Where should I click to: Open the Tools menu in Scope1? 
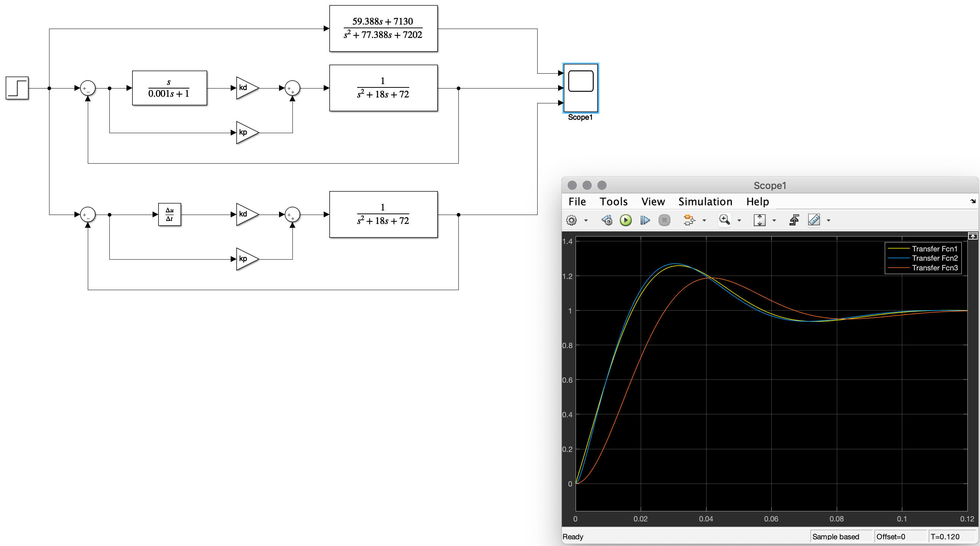coord(614,202)
